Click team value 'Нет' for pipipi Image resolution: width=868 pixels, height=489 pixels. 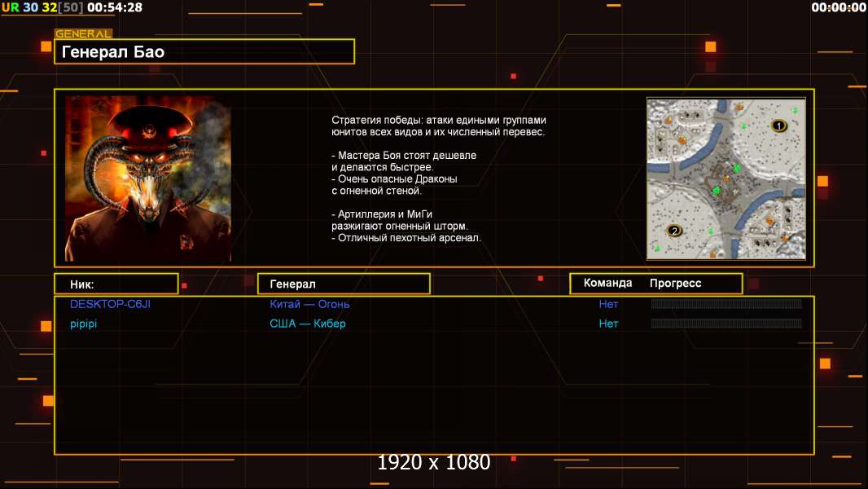point(608,324)
